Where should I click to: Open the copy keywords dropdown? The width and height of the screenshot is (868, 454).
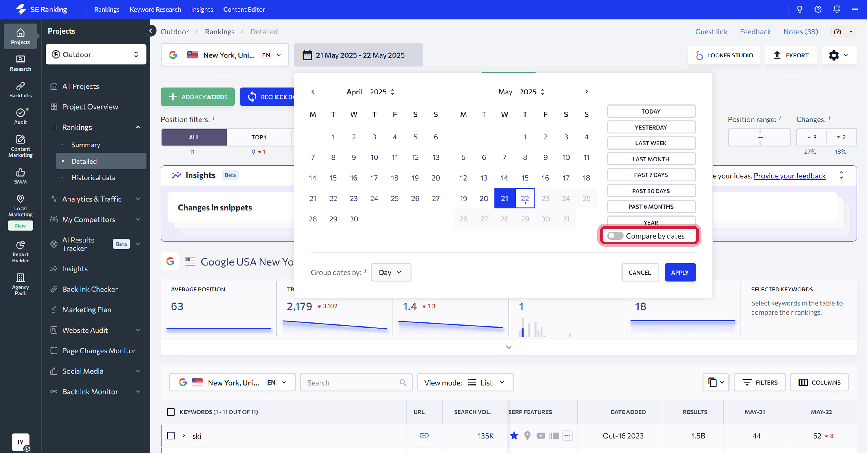[x=716, y=382]
